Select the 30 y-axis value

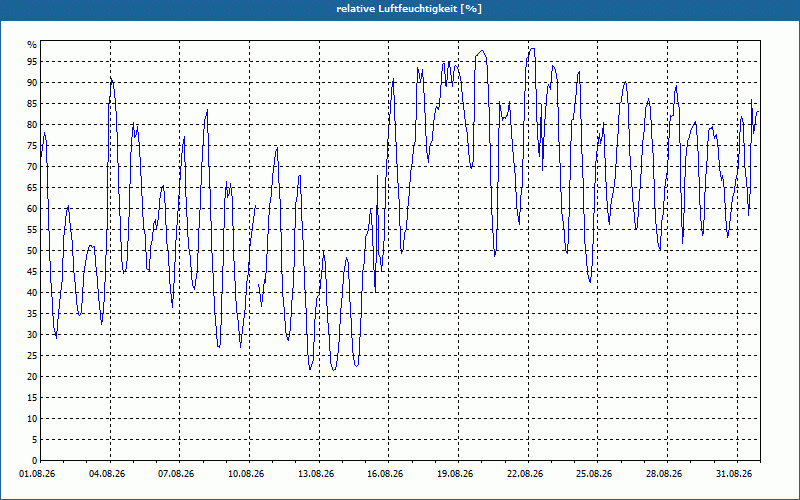pyautogui.click(x=32, y=335)
